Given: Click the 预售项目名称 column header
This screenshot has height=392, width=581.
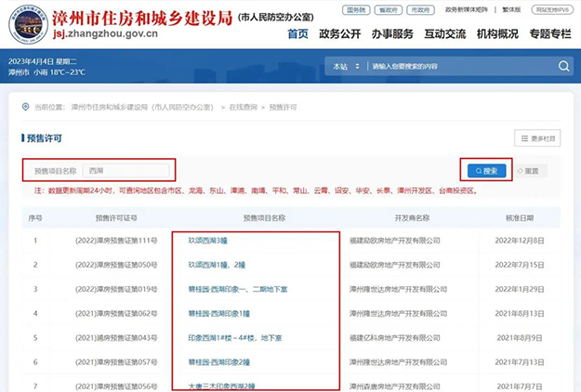Looking at the screenshot, I should pyautogui.click(x=264, y=218).
